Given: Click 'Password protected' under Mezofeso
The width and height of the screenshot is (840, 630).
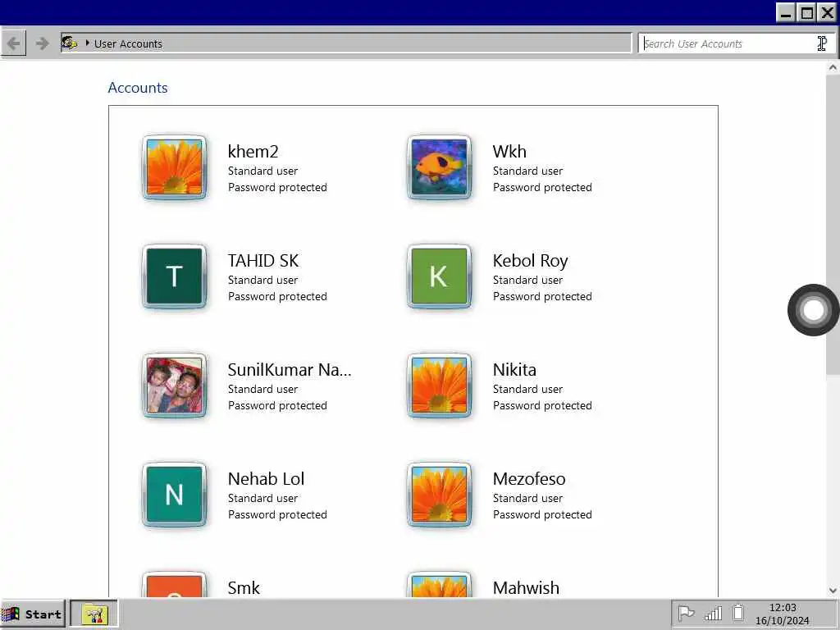Looking at the screenshot, I should (542, 515).
